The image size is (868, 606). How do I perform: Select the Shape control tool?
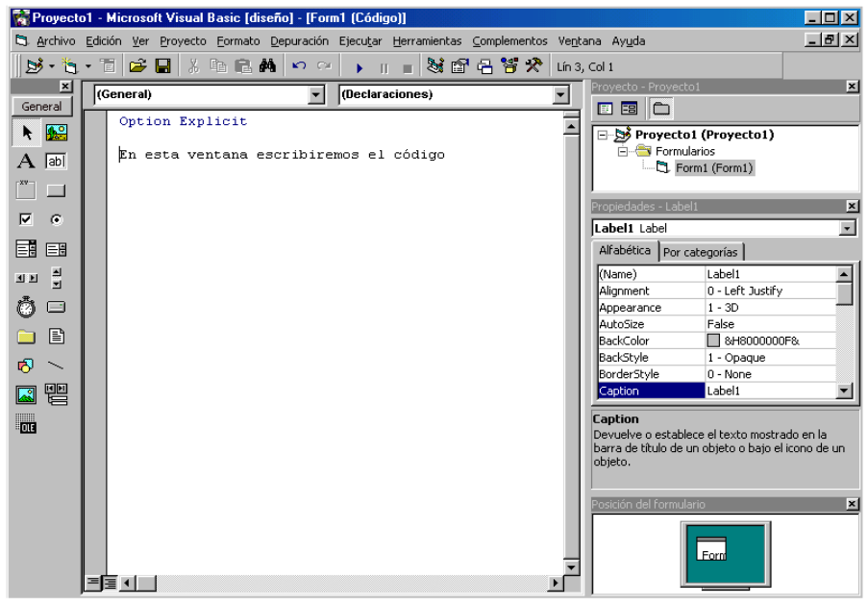click(x=26, y=366)
